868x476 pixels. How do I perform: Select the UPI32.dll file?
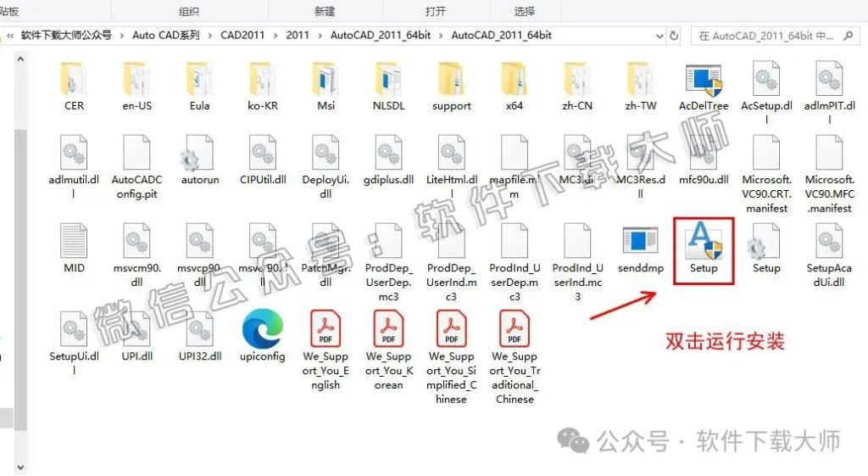point(199,336)
